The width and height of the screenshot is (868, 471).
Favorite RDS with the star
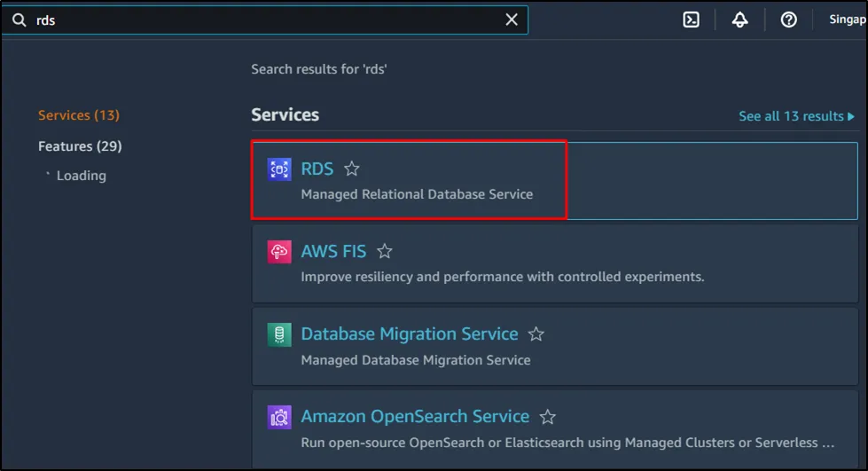click(x=352, y=169)
